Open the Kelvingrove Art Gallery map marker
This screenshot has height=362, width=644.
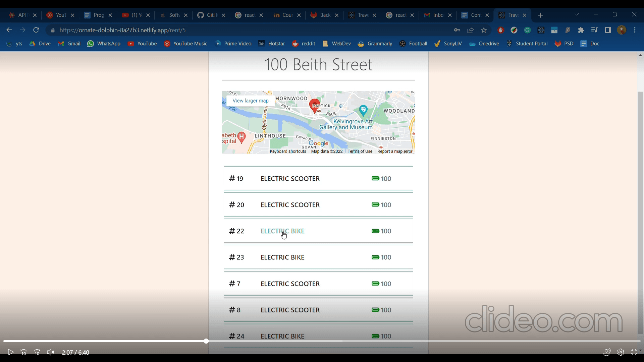tap(363, 110)
